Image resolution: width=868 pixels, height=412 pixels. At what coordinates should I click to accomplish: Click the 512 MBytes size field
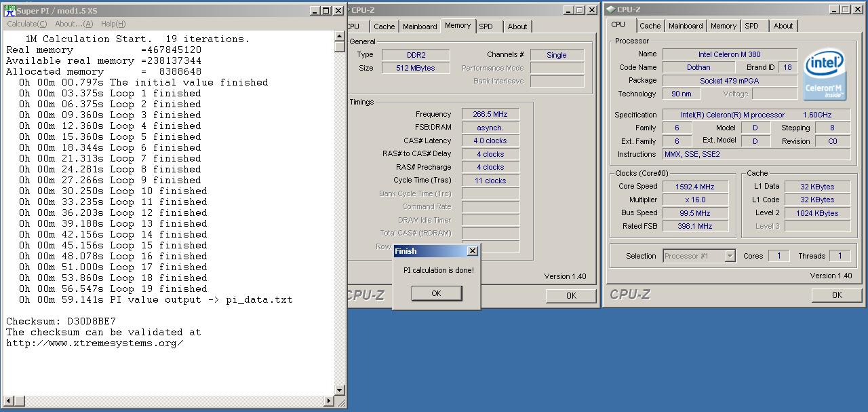[416, 68]
